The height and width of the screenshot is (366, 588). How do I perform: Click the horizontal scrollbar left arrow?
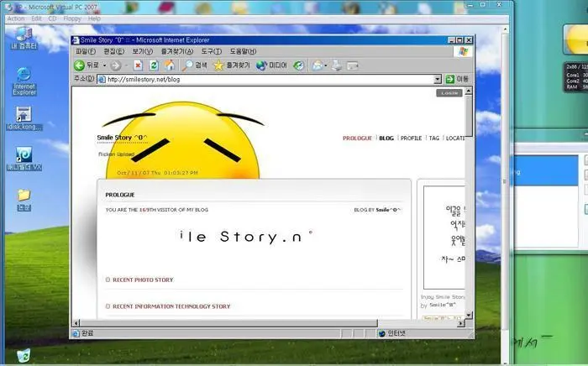click(76, 323)
